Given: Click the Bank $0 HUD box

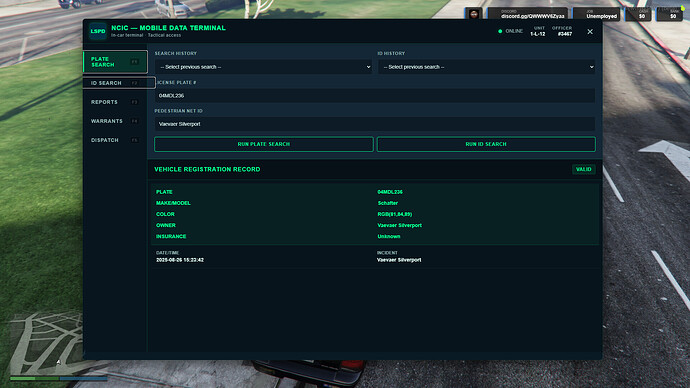Looking at the screenshot, I should click(x=669, y=14).
